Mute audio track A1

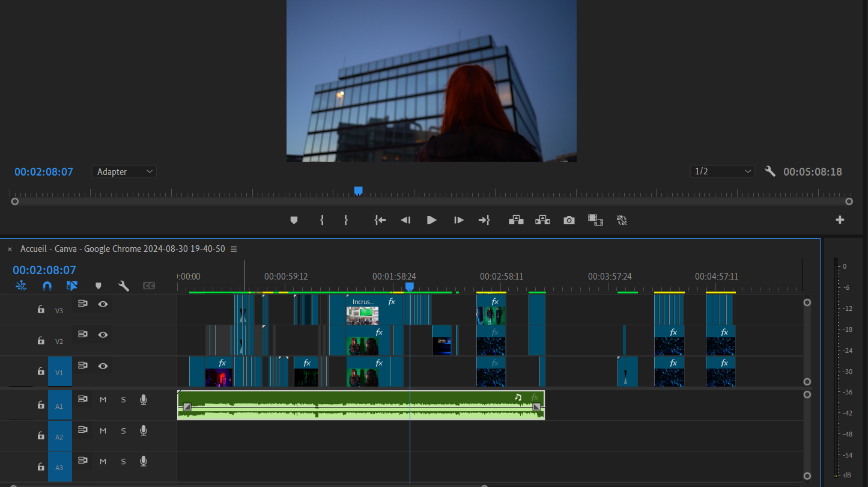103,399
